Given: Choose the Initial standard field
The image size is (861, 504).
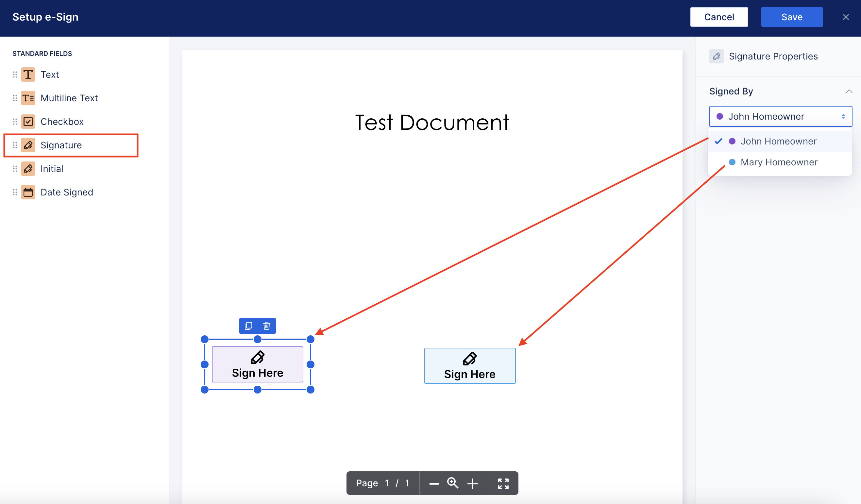Looking at the screenshot, I should (52, 169).
